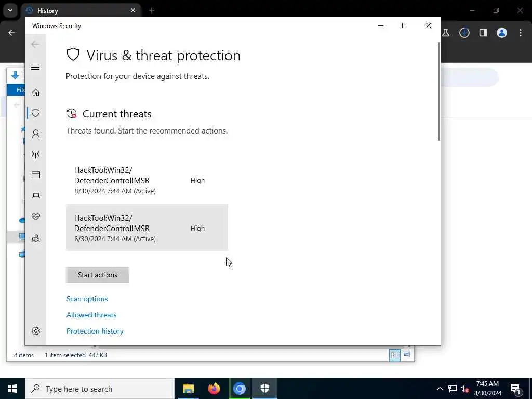The width and height of the screenshot is (532, 399).
Task: Open Chrome downloads icon
Action: pos(464,33)
